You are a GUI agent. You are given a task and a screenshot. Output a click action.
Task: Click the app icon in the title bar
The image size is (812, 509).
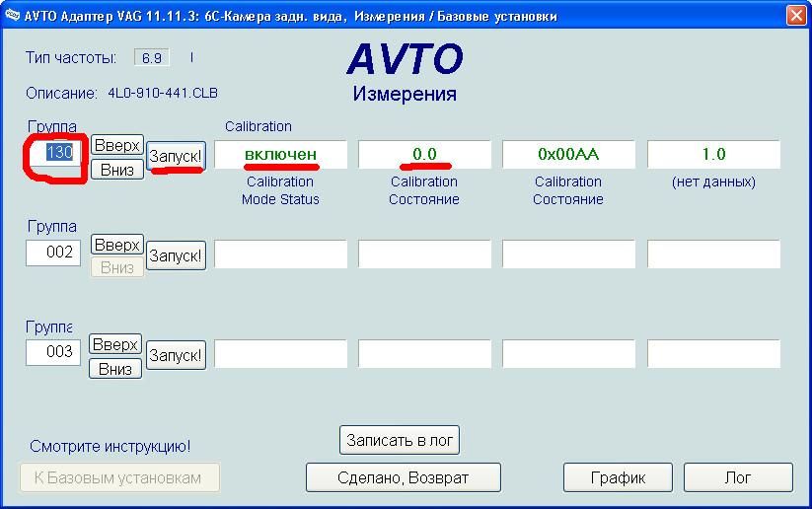pos(12,16)
